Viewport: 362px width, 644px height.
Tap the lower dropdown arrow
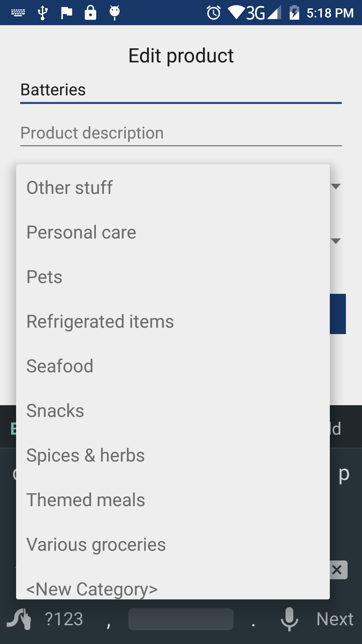tap(336, 241)
